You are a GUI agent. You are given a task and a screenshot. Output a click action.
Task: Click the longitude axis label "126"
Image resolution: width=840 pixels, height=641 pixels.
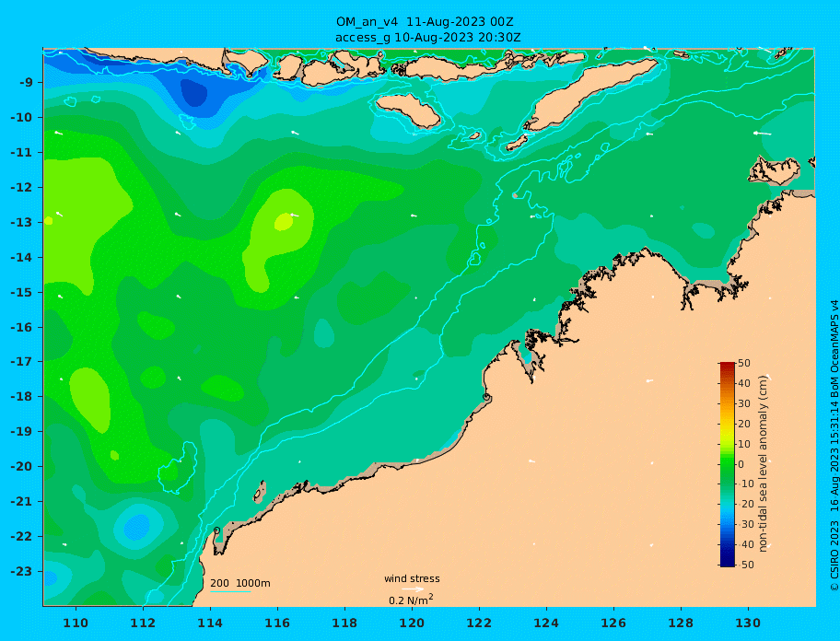(613, 623)
